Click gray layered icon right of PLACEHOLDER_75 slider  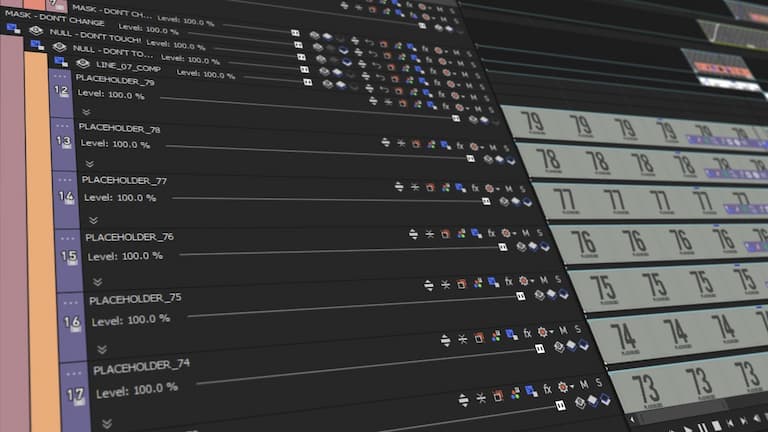(x=539, y=295)
